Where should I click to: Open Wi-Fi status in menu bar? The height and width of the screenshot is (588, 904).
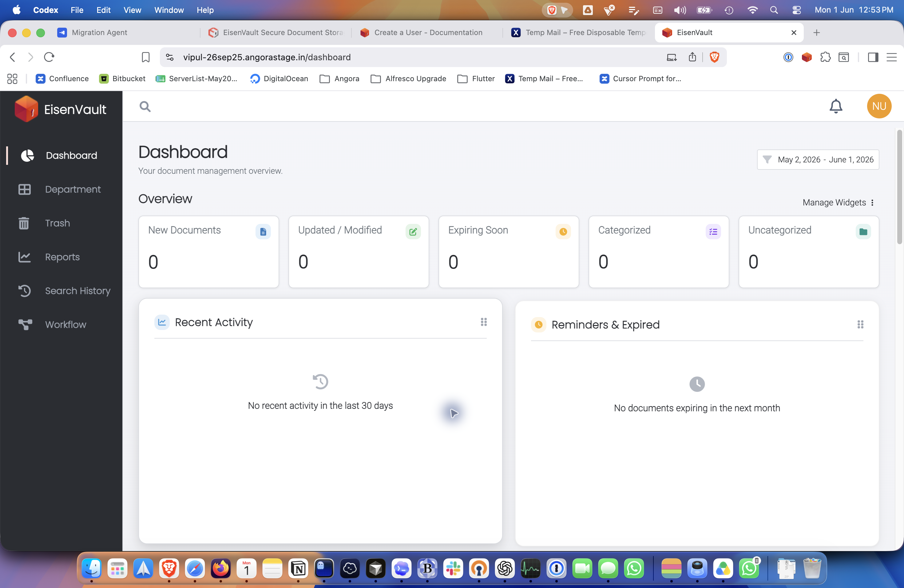tap(752, 10)
